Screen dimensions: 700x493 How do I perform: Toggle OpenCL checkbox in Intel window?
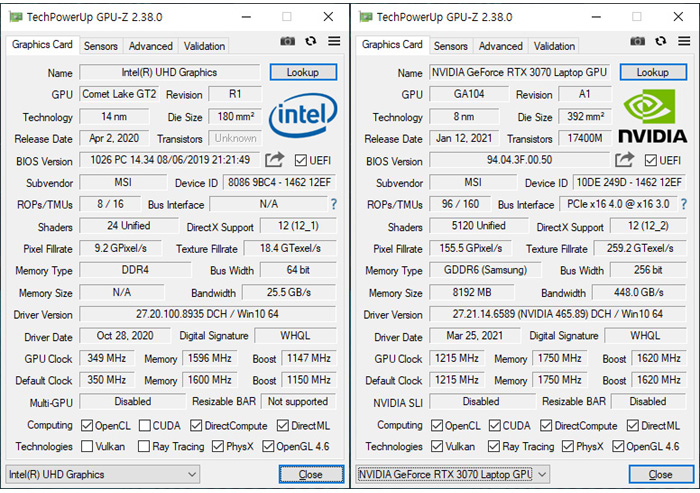(x=87, y=426)
